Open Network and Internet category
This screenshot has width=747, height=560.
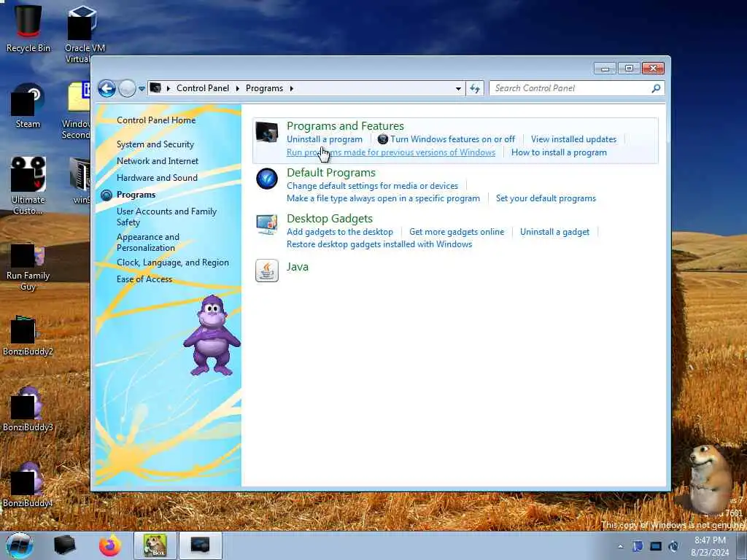tap(158, 161)
